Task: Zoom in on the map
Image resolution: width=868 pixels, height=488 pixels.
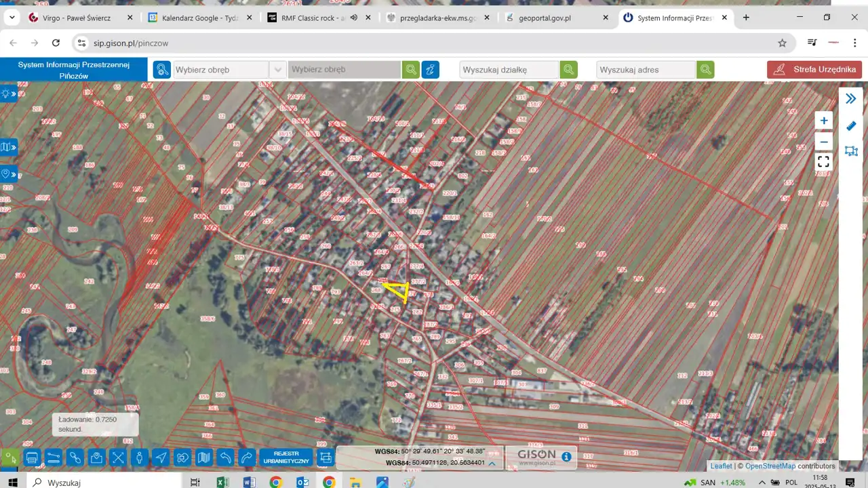Action: point(823,121)
